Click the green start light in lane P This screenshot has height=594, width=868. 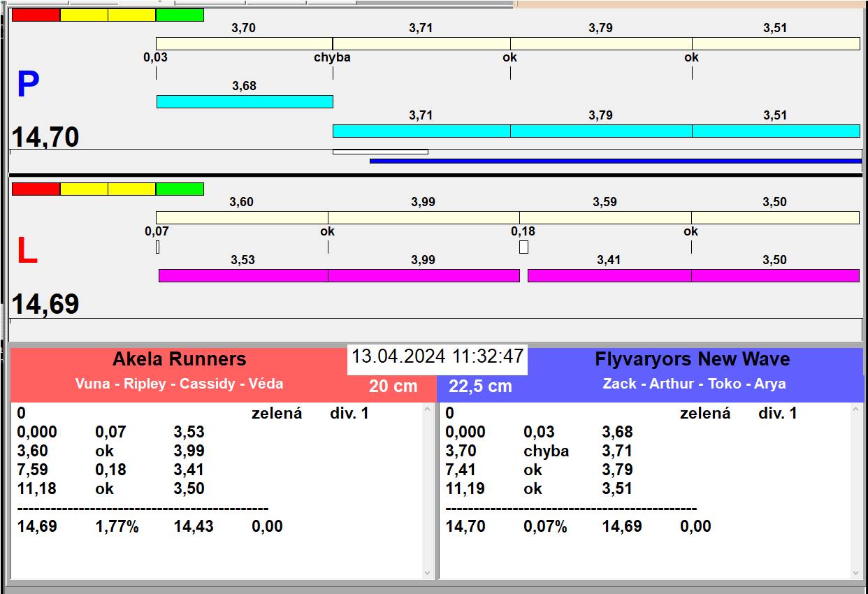pyautogui.click(x=180, y=15)
